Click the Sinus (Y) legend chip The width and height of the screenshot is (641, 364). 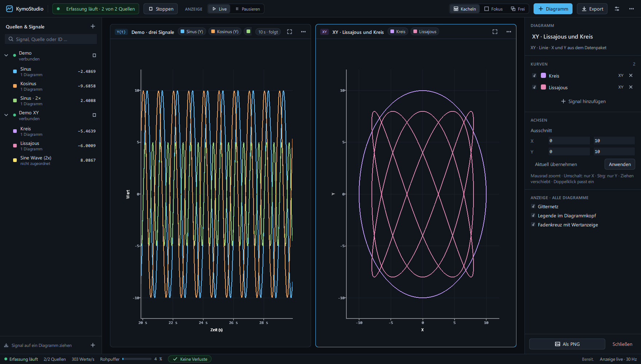pos(192,32)
